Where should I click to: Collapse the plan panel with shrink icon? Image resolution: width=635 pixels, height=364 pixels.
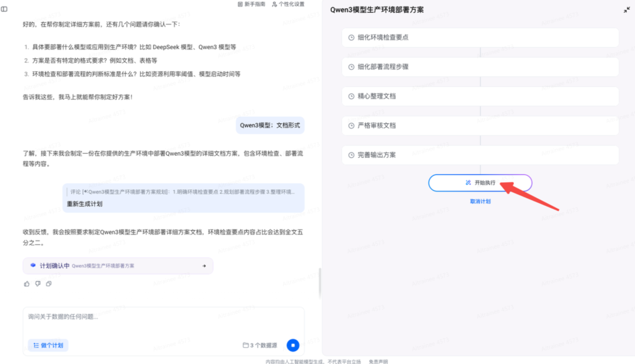pos(627,10)
